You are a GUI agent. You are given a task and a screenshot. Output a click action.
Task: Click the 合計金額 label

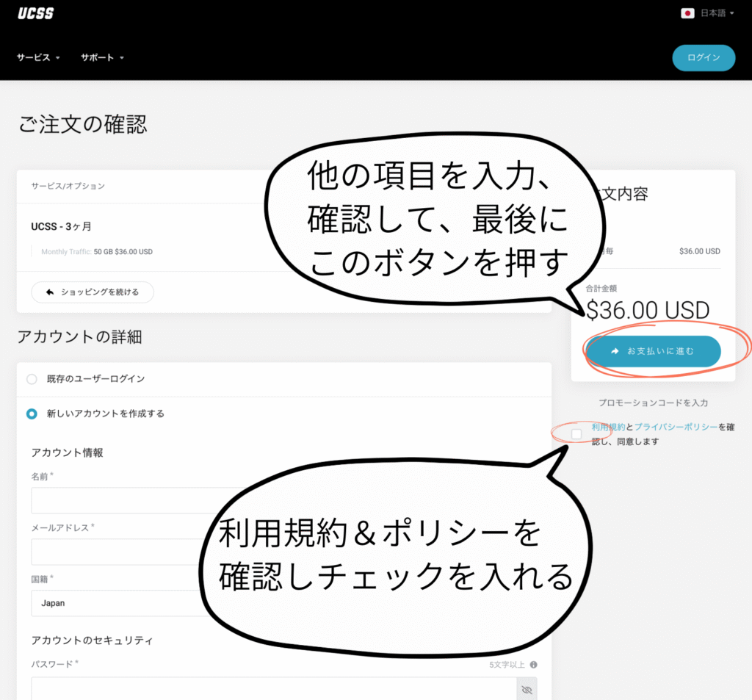(x=601, y=289)
